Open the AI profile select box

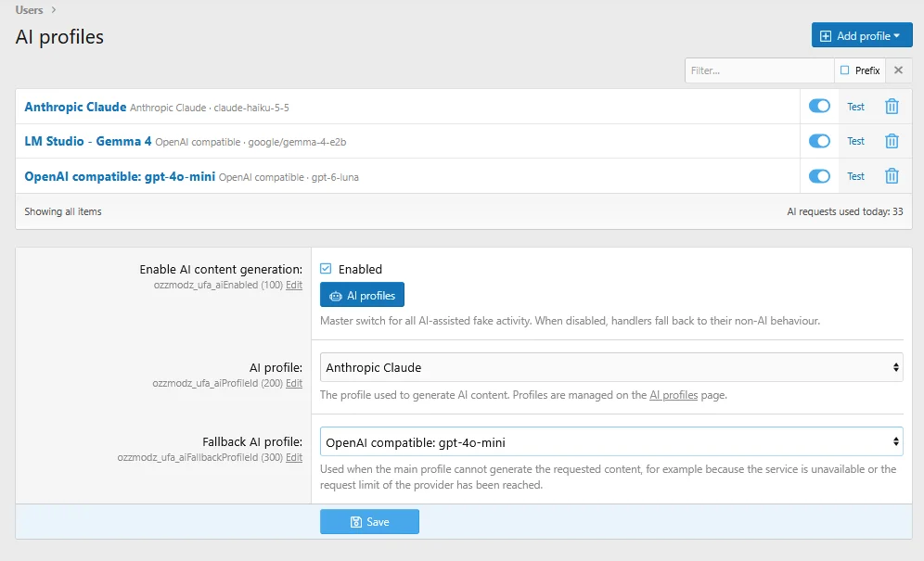tap(611, 367)
